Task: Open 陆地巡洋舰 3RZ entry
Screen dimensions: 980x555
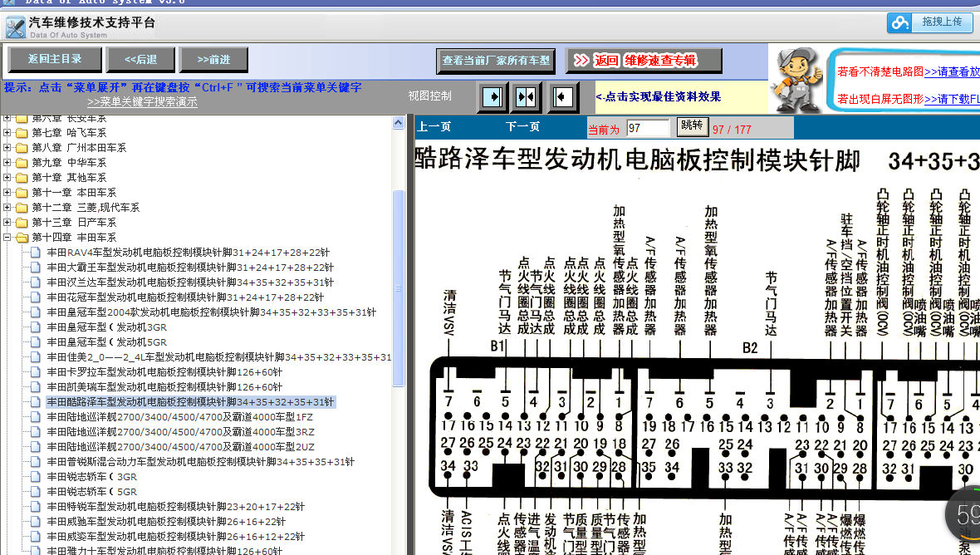Action: tap(180, 432)
